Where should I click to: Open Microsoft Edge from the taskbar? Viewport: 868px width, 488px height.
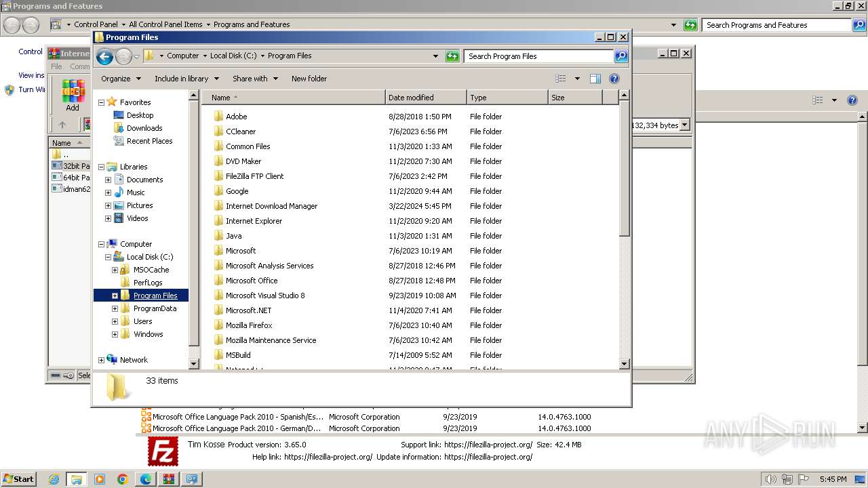146,479
